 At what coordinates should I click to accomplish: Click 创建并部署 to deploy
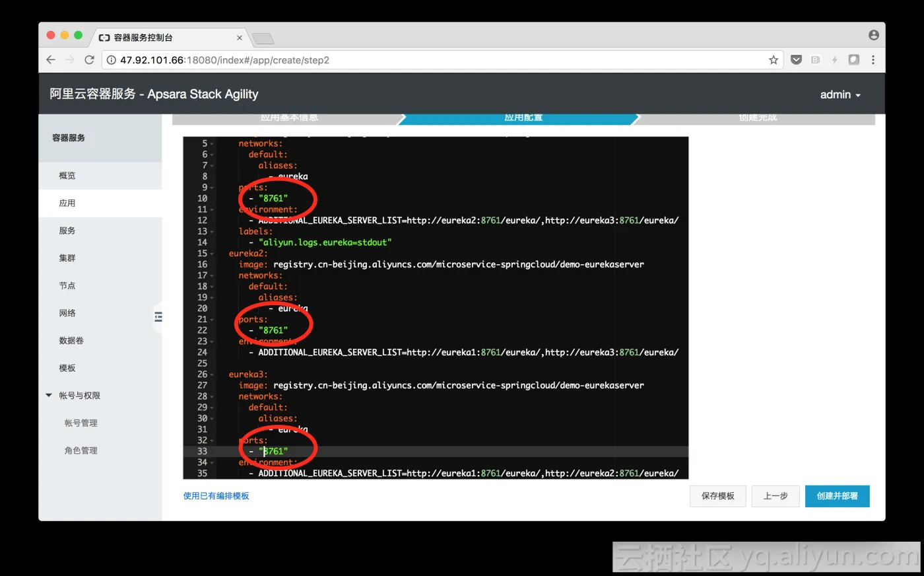click(x=838, y=496)
